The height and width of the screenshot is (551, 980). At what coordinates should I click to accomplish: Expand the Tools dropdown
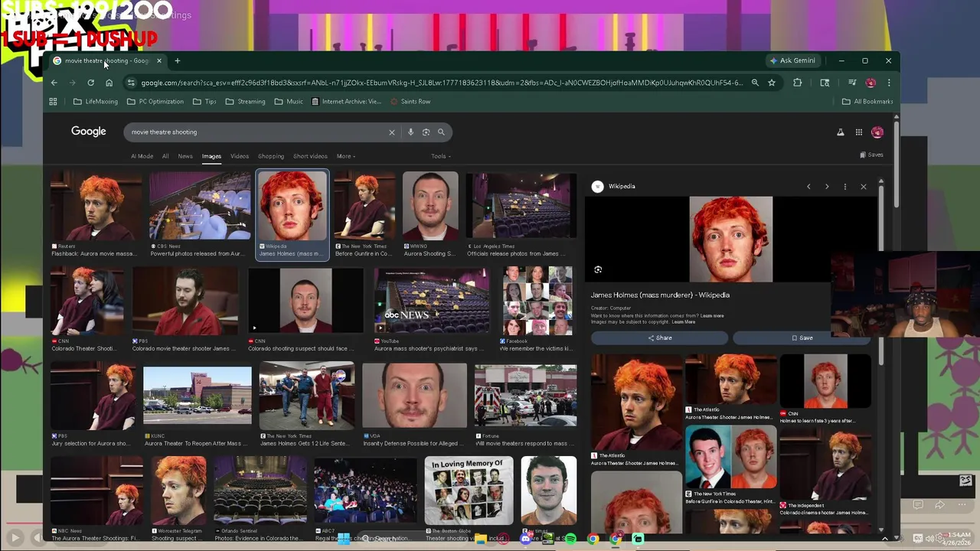(x=440, y=156)
